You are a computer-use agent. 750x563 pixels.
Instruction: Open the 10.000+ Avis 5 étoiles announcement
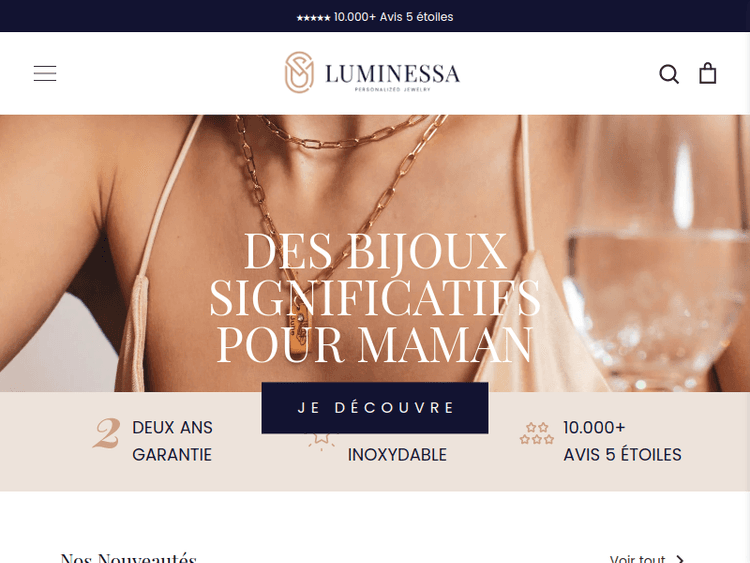coord(375,17)
